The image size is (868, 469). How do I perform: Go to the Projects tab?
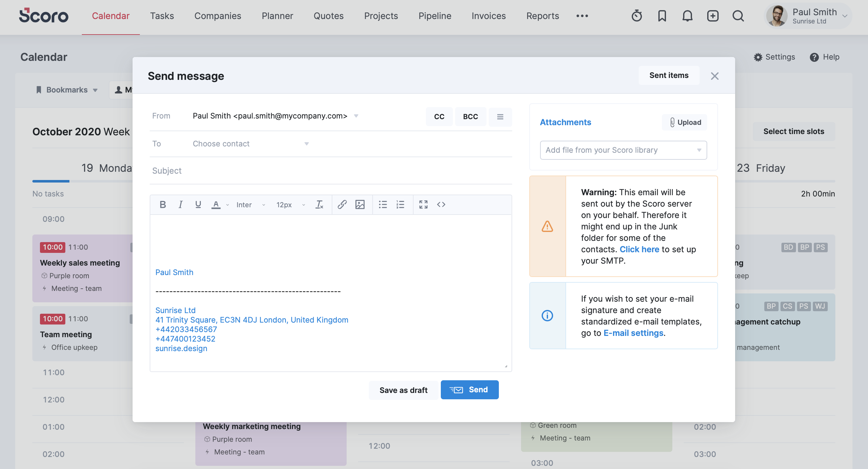381,16
